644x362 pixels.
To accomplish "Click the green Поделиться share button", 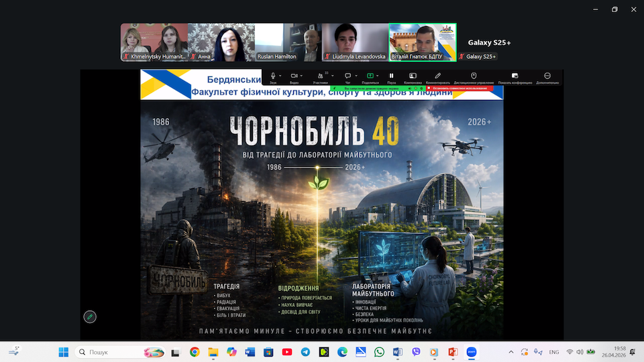I will coord(370,76).
